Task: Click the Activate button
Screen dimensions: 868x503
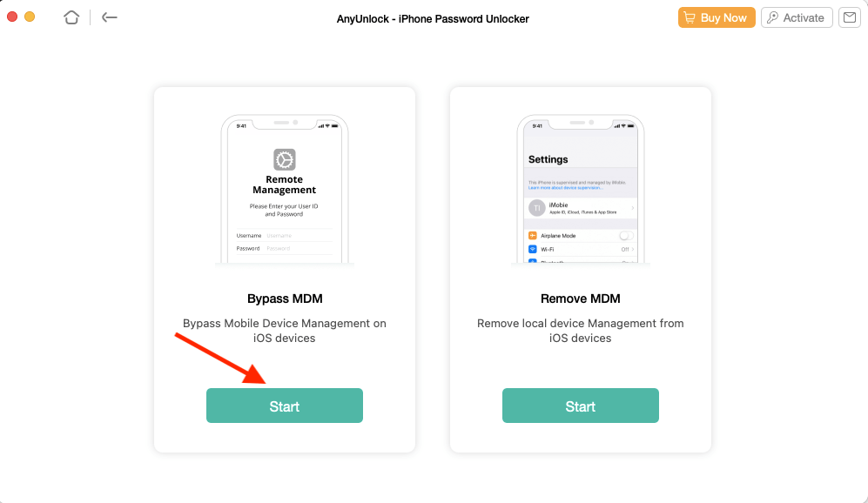Action: [797, 17]
